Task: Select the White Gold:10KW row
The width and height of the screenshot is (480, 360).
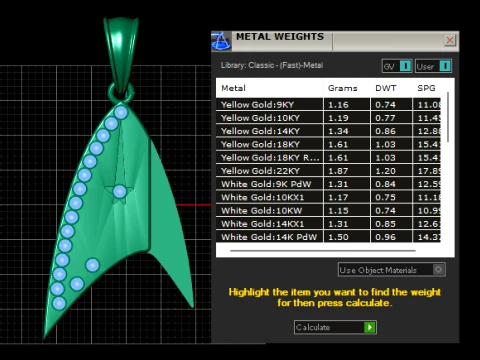Action: [328, 211]
